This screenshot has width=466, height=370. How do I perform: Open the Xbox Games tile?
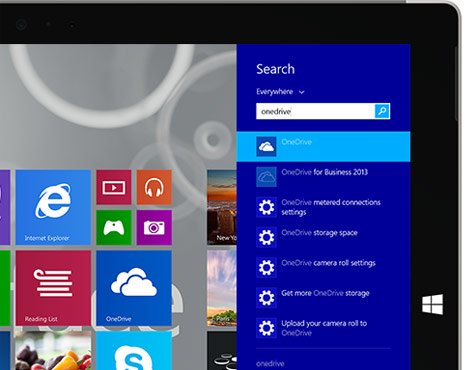click(114, 228)
